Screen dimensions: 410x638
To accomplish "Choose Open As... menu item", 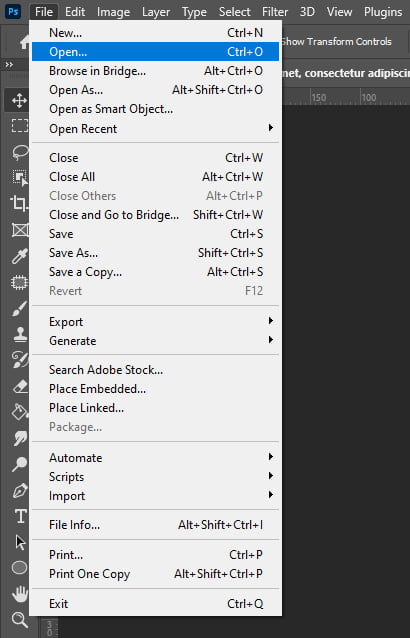I will 155,90.
